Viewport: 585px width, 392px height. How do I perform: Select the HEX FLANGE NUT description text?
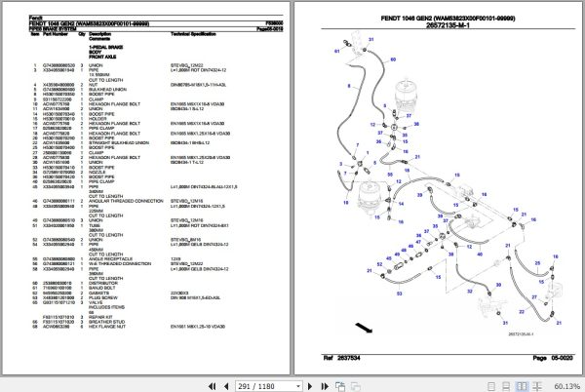(107, 327)
